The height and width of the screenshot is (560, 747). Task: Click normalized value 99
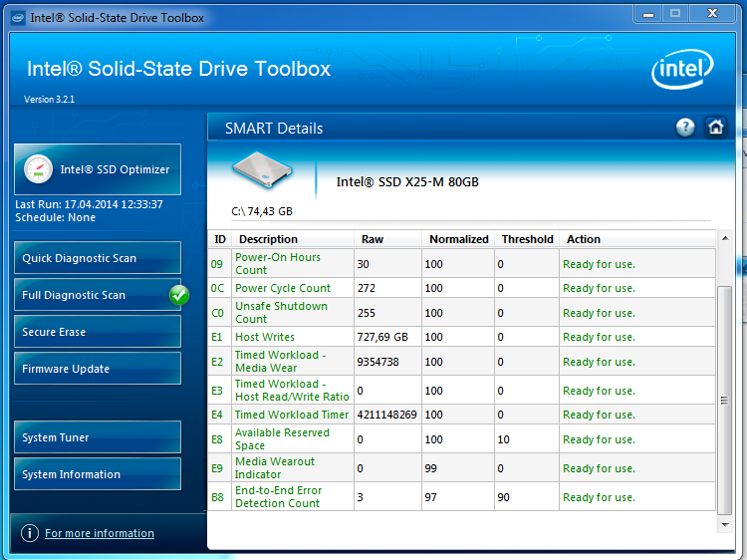(x=430, y=468)
